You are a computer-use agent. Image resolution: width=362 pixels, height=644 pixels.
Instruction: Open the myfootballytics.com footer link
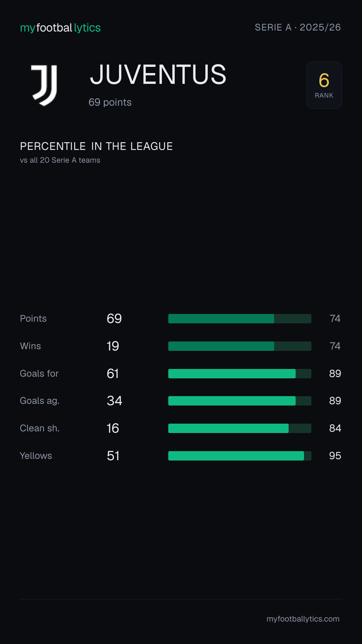[303, 619]
